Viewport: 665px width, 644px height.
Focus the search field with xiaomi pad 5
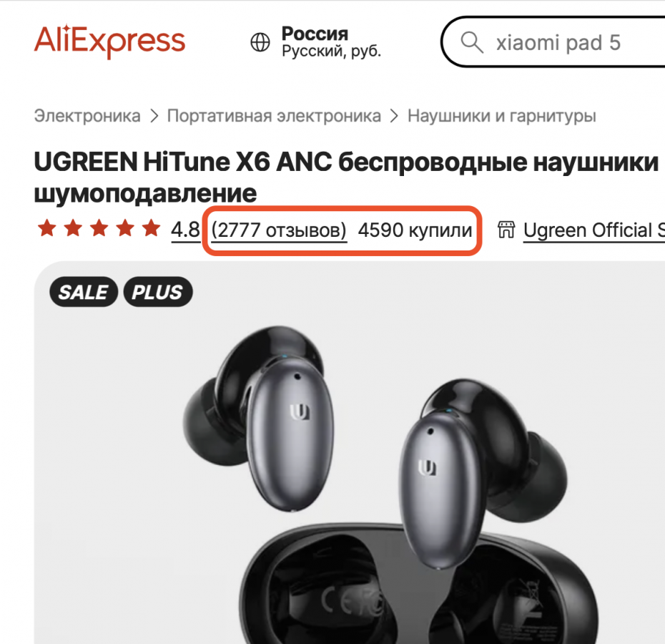pyautogui.click(x=553, y=42)
